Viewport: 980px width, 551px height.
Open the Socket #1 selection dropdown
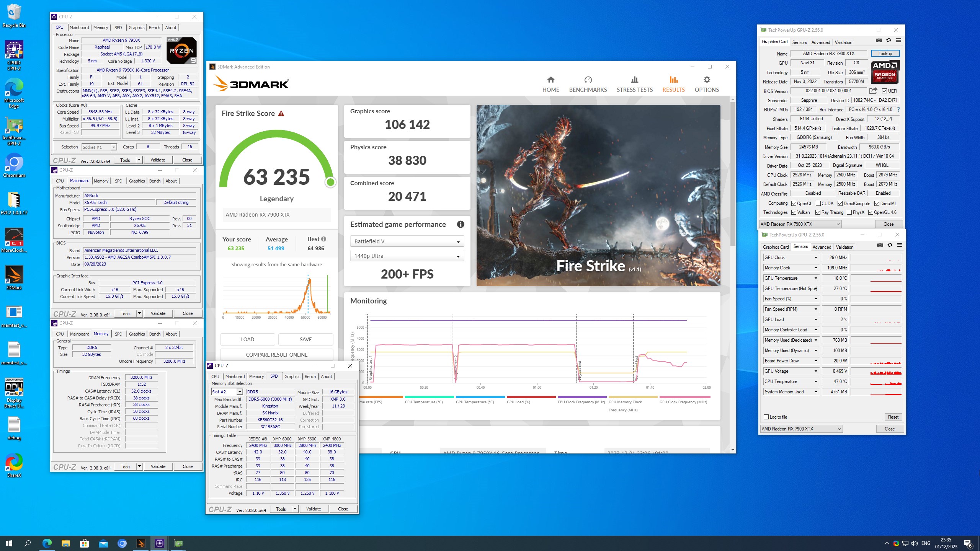tap(99, 147)
